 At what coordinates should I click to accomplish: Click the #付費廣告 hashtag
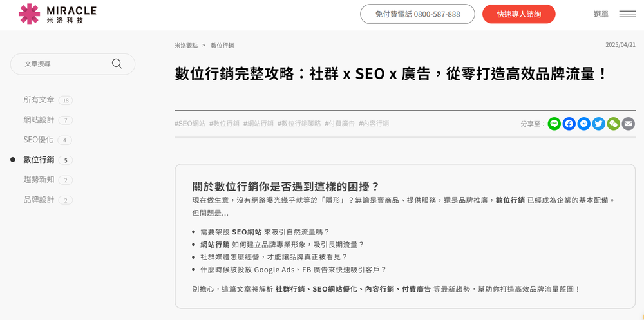click(339, 124)
